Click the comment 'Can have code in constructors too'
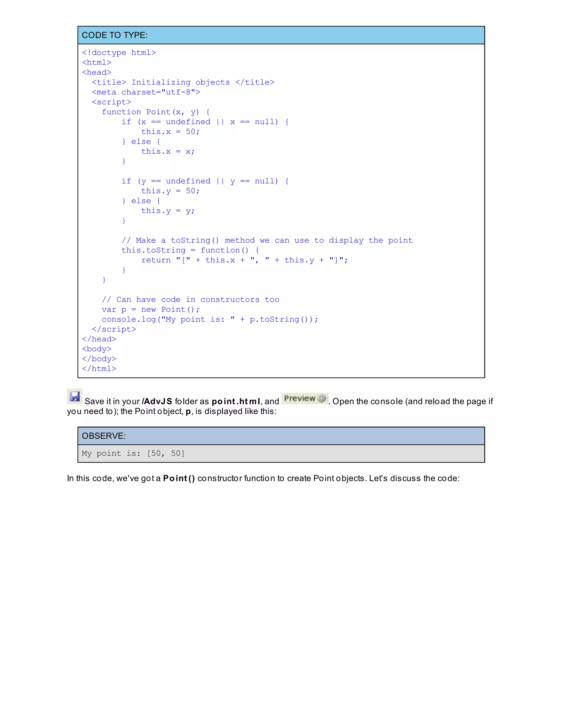This screenshot has height=728, width=563. click(191, 300)
